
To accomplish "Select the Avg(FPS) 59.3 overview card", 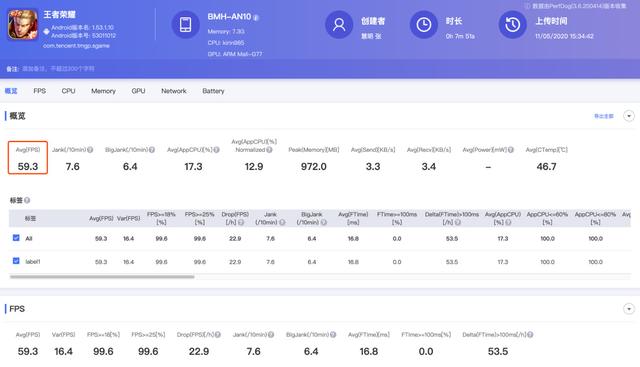I will (28, 158).
